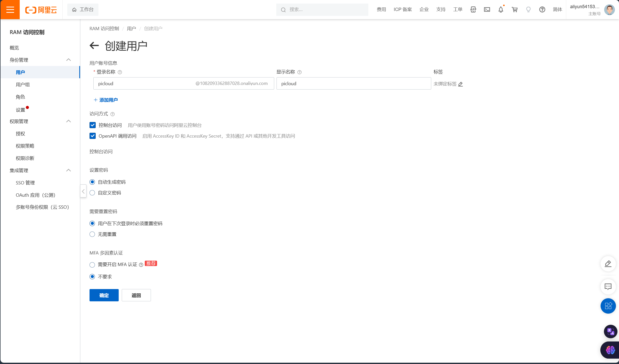Image resolution: width=619 pixels, height=364 pixels.
Task: Collapse the 身份管理 sidebar section
Action: tap(68, 60)
